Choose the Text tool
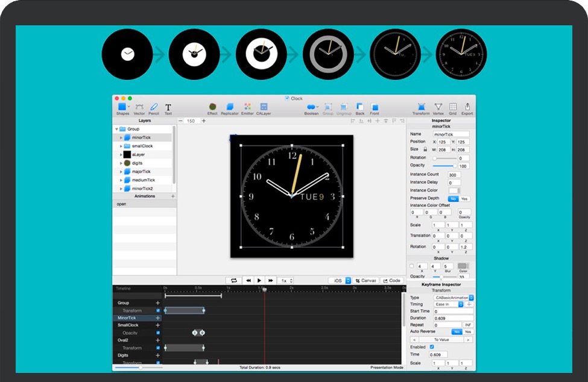 pos(168,107)
